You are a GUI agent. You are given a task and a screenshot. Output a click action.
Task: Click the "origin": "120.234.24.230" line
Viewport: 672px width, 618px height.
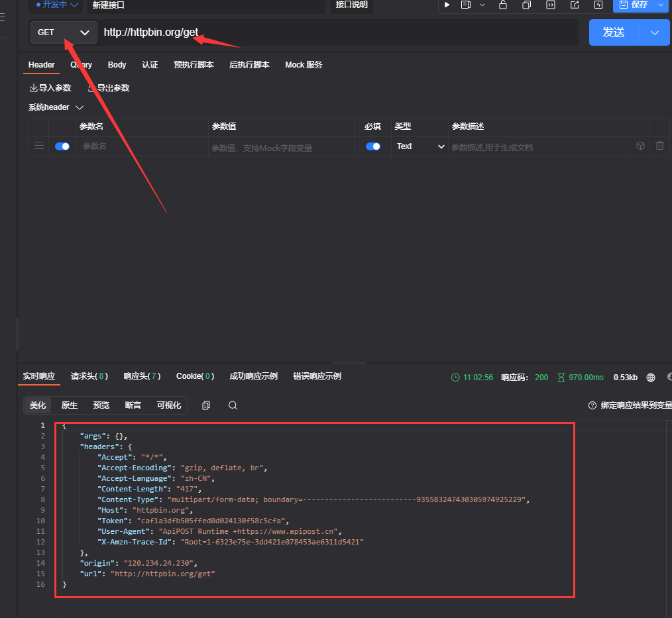click(139, 563)
